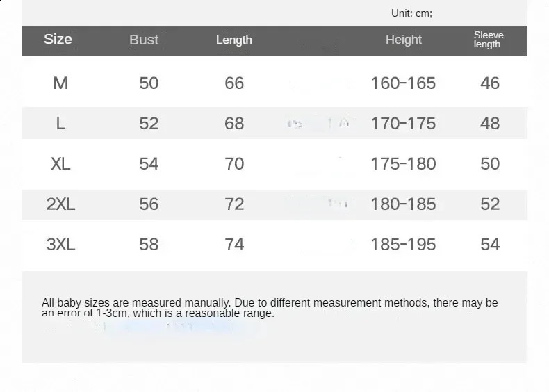Click the sleeve length value 52
This screenshot has height=392, width=549.
490,204
